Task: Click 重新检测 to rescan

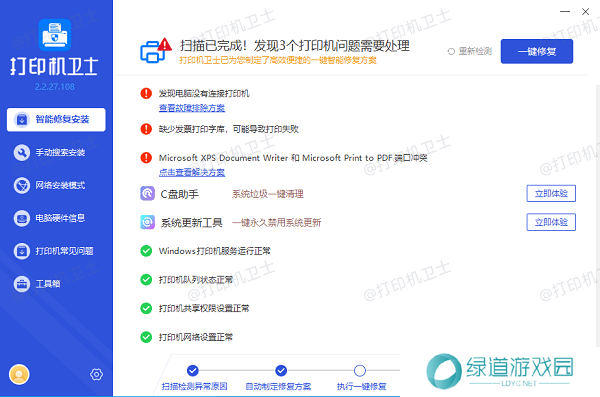Action: click(470, 51)
